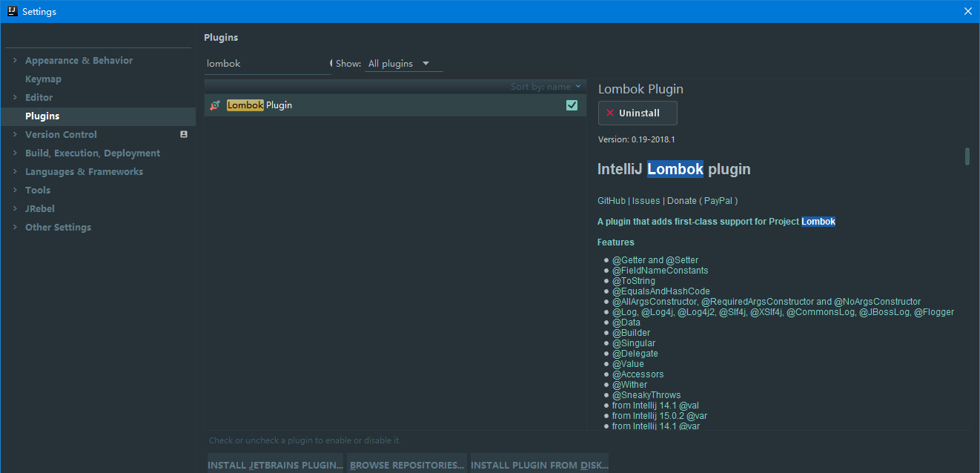Viewport: 980px width, 473px height.
Task: Open the Other Settings category
Action: tap(58, 227)
